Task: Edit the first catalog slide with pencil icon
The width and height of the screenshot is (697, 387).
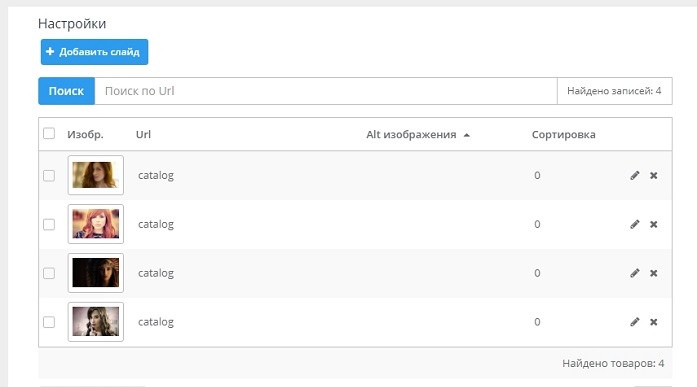Action: (635, 176)
